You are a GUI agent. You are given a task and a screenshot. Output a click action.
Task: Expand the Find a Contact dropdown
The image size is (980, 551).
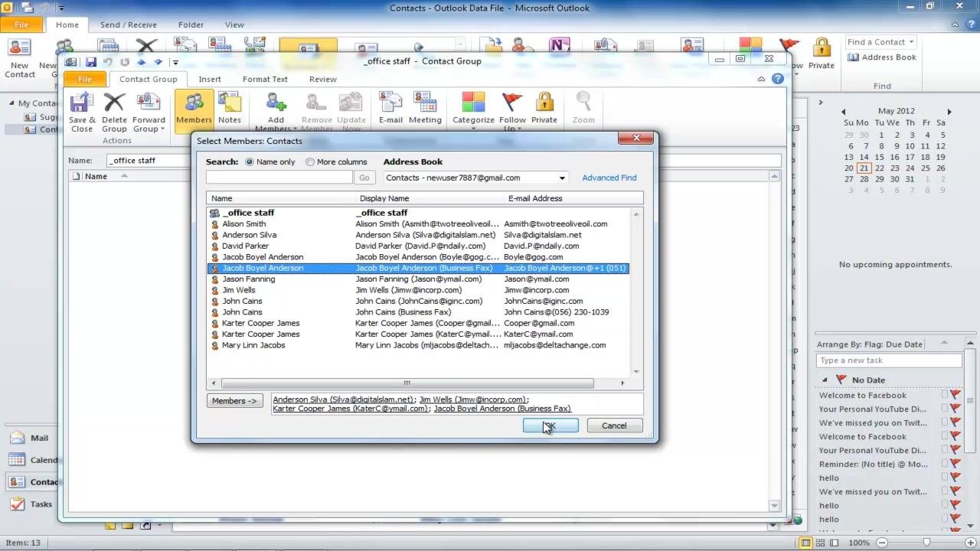(911, 42)
